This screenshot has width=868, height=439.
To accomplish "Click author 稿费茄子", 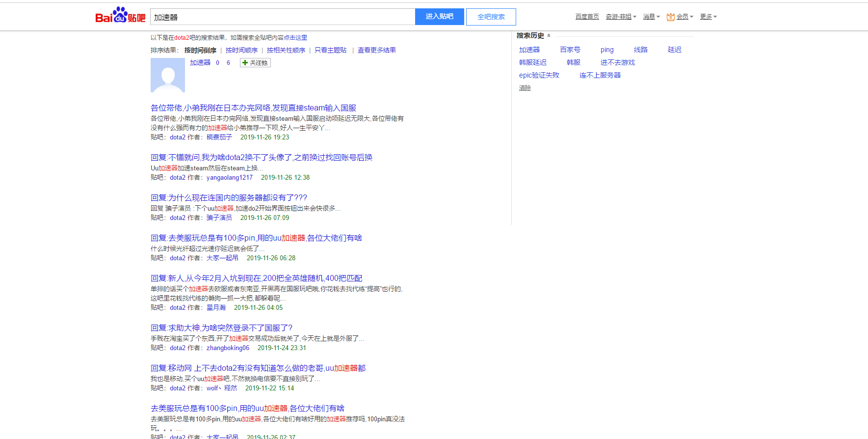I will [x=219, y=137].
